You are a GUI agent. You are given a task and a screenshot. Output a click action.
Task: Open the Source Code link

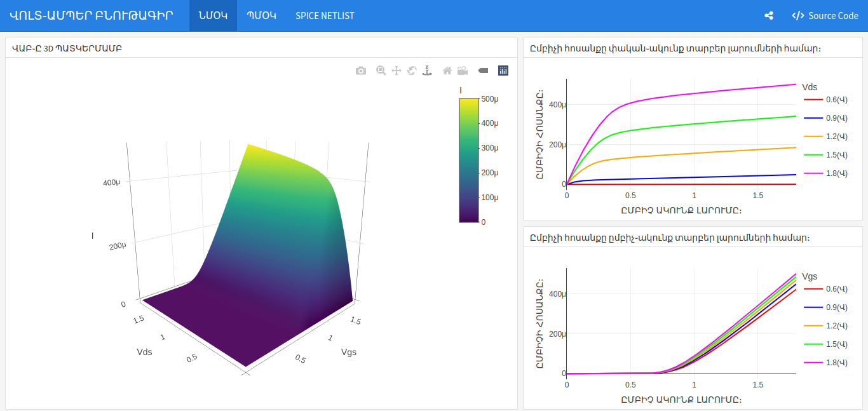(x=825, y=16)
